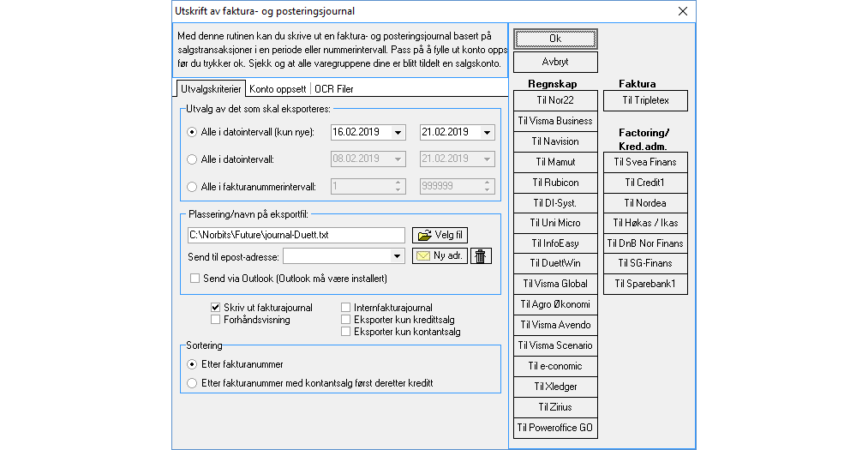The image size is (868, 450).
Task: Export Til Sparebank1
Action: point(645,284)
